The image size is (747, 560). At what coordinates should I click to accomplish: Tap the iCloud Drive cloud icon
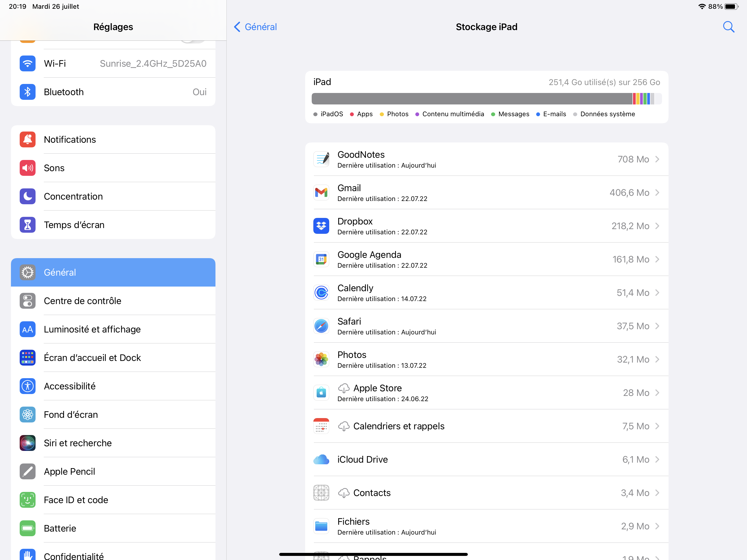321,459
